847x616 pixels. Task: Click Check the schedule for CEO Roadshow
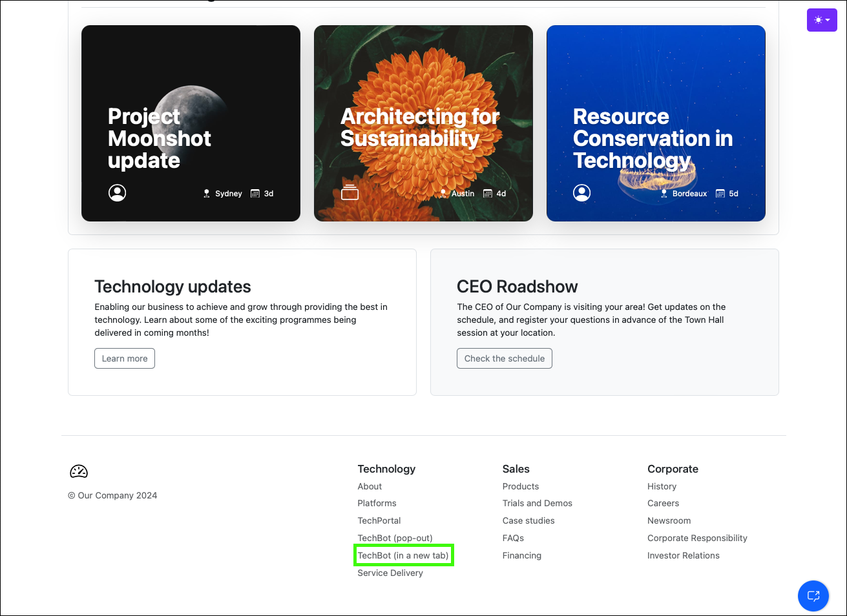click(504, 358)
